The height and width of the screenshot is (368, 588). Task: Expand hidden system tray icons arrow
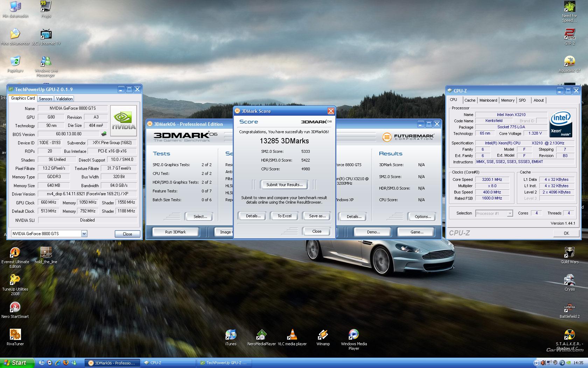coord(536,363)
